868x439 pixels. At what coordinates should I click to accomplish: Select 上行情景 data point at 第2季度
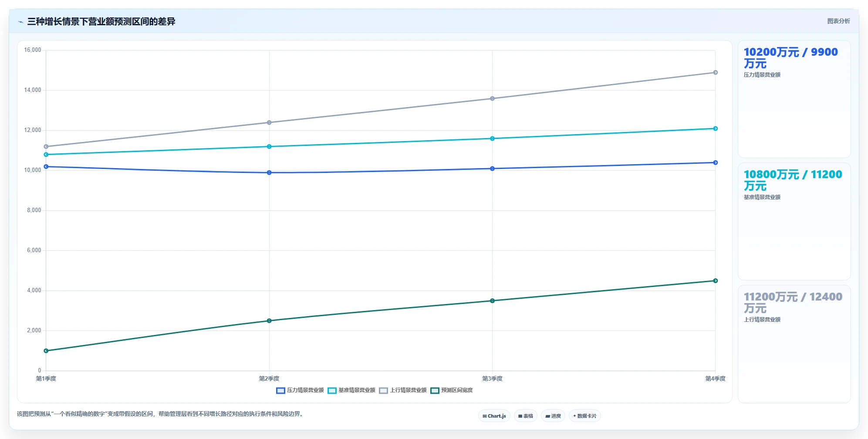click(269, 123)
